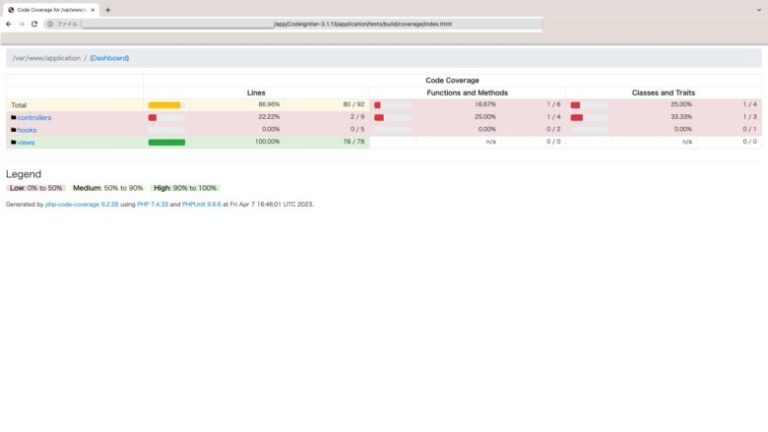Select the Code Coverage browser tab

click(50, 9)
